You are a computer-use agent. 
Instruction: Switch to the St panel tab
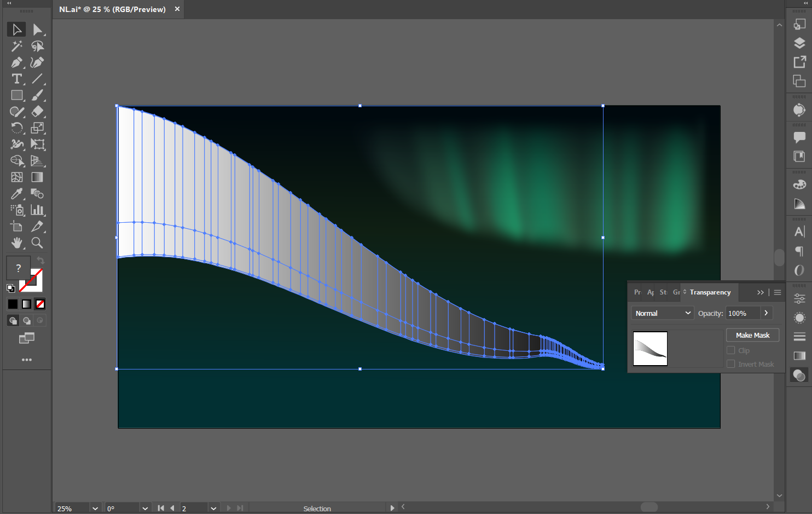[663, 292]
